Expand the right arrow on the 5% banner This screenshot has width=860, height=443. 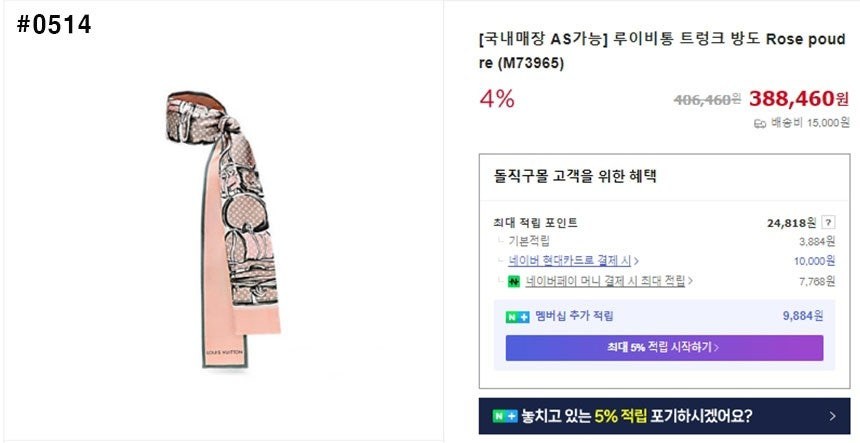pos(832,415)
